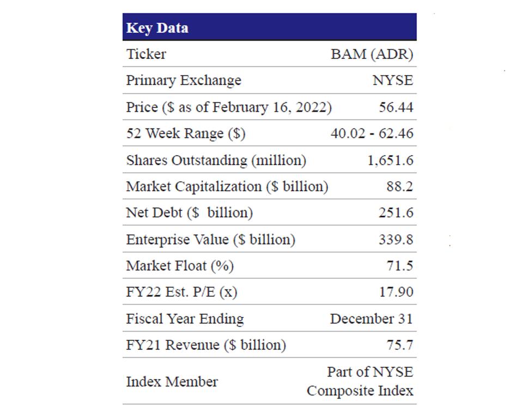This screenshot has width=523, height=420.
Task: Select the market cap value 88.2
Action: coord(400,186)
